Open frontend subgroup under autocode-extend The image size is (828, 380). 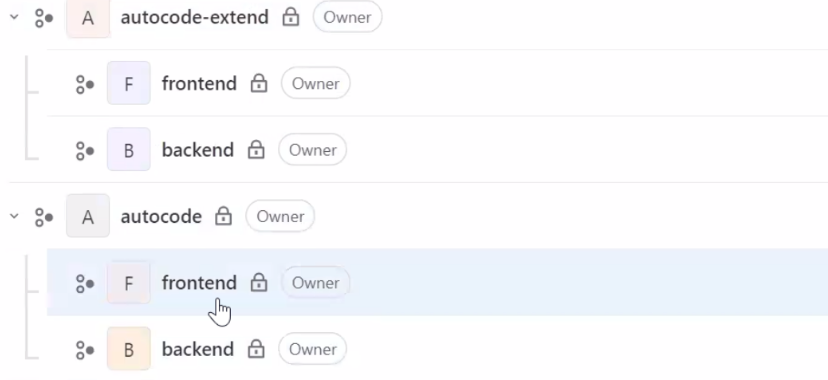tap(199, 83)
